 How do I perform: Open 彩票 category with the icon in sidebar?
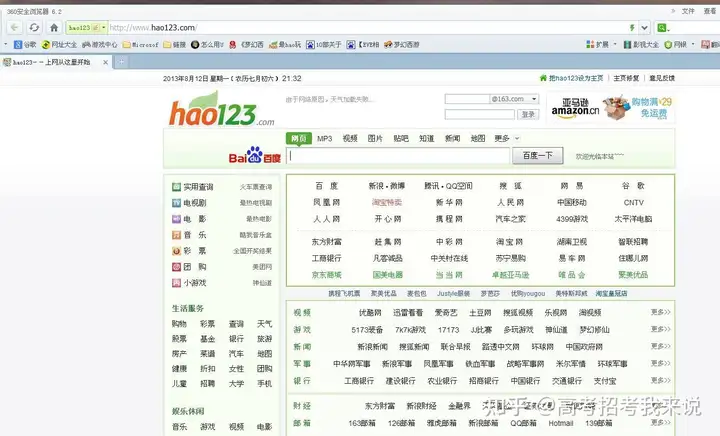(x=189, y=251)
